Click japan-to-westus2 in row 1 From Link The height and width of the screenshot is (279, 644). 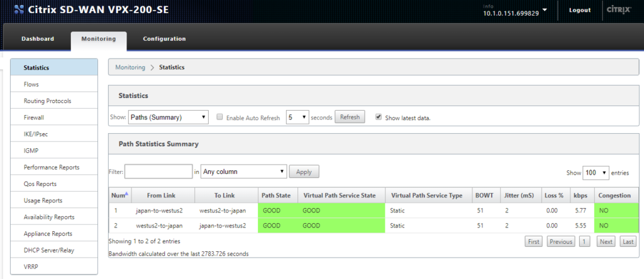coord(159,211)
